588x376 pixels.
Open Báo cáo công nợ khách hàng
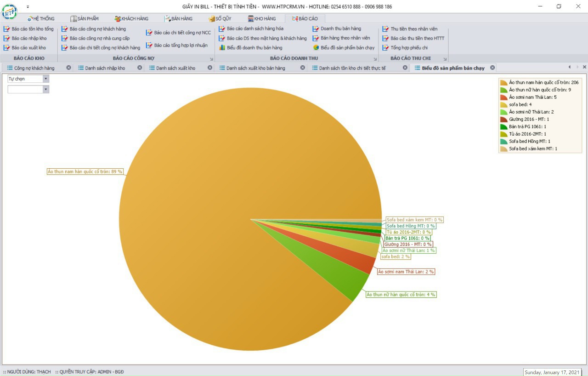94,29
